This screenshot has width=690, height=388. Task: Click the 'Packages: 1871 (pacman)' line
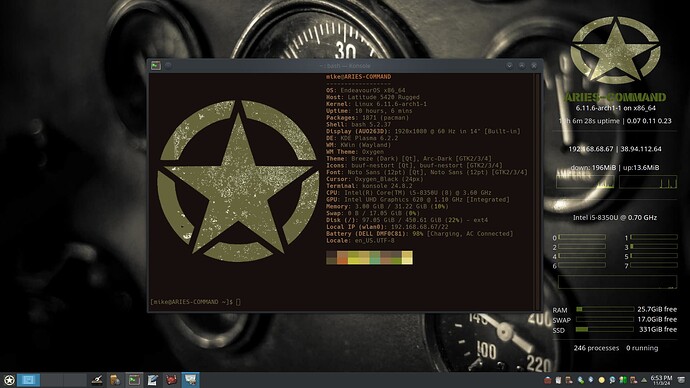(367, 117)
